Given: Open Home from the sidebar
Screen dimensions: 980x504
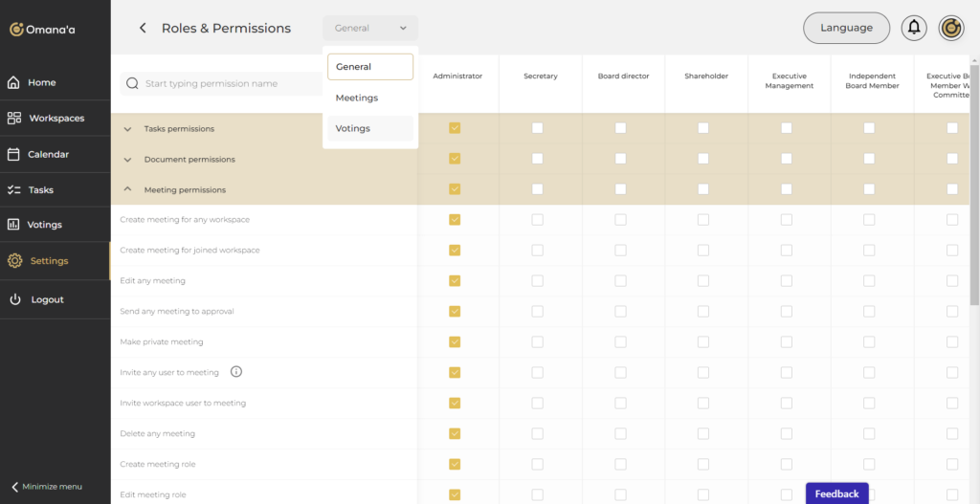Looking at the screenshot, I should tap(41, 82).
